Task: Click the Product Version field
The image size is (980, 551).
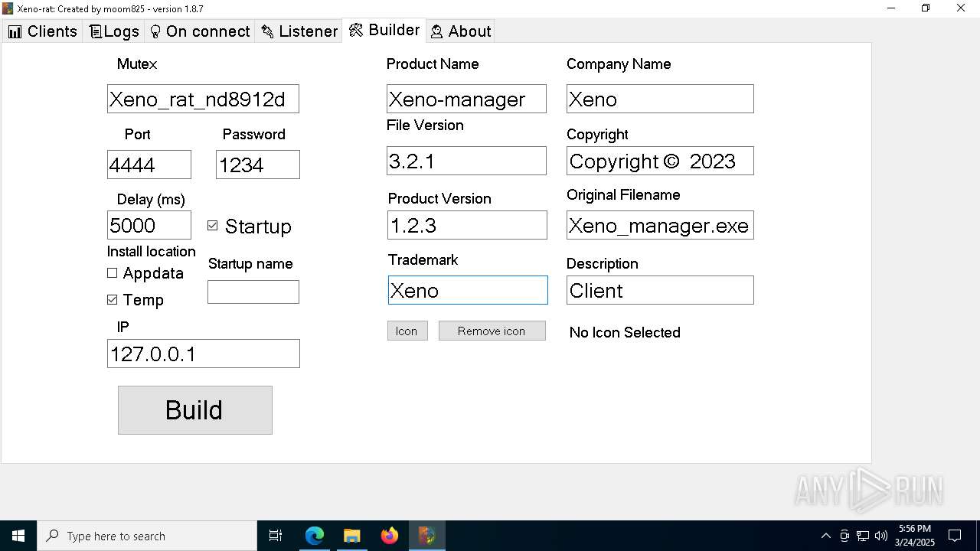Action: [x=468, y=225]
